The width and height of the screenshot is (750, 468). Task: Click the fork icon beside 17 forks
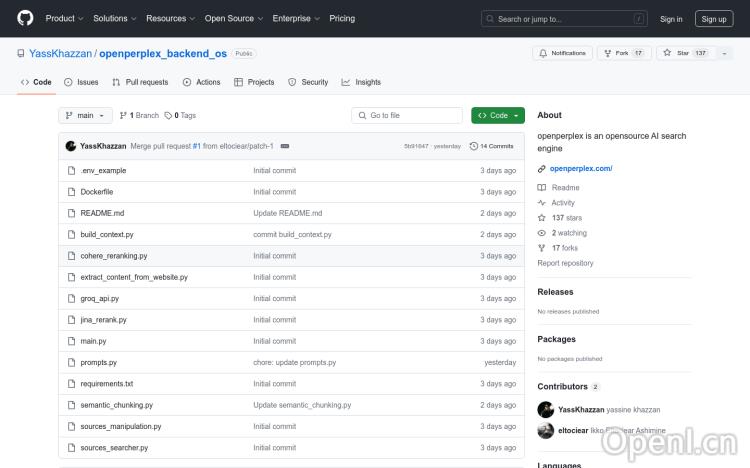[x=541, y=248]
